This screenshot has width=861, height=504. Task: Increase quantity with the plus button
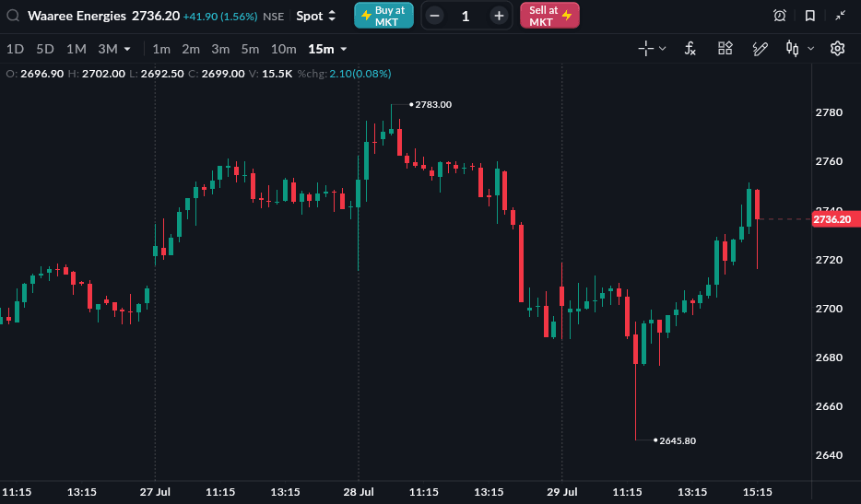click(x=499, y=16)
